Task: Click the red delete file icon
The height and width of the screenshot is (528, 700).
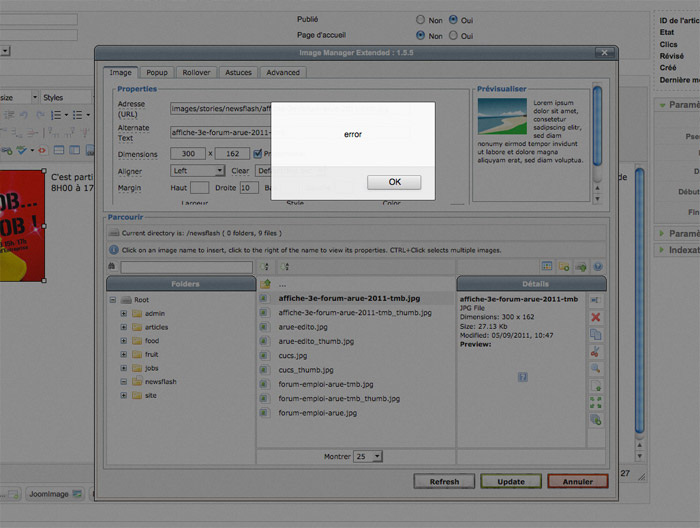Action: 596,317
